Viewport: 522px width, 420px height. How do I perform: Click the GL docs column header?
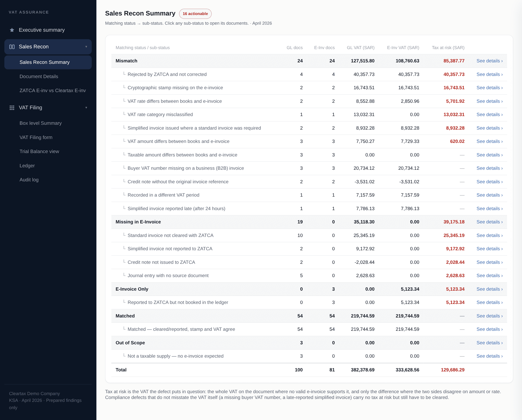(294, 48)
